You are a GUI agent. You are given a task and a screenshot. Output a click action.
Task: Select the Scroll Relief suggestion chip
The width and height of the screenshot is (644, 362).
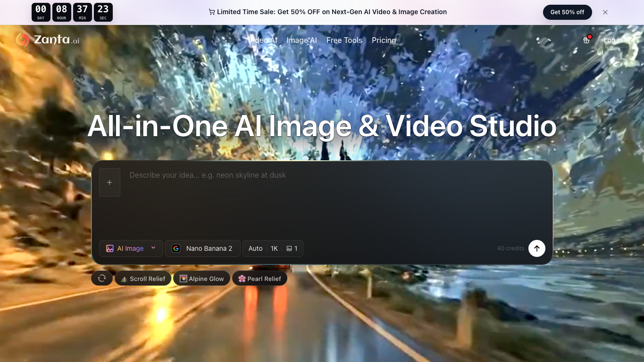click(143, 279)
